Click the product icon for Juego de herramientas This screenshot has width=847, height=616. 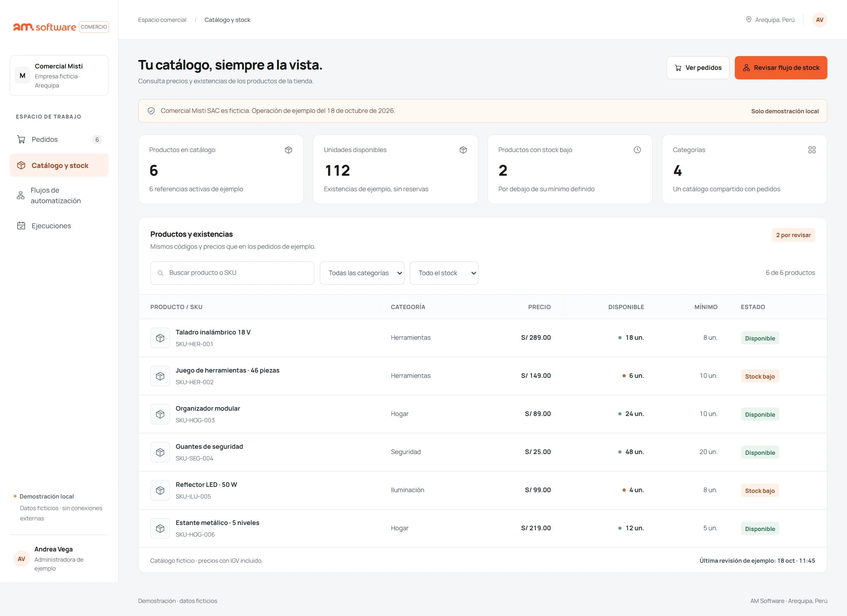pos(160,376)
